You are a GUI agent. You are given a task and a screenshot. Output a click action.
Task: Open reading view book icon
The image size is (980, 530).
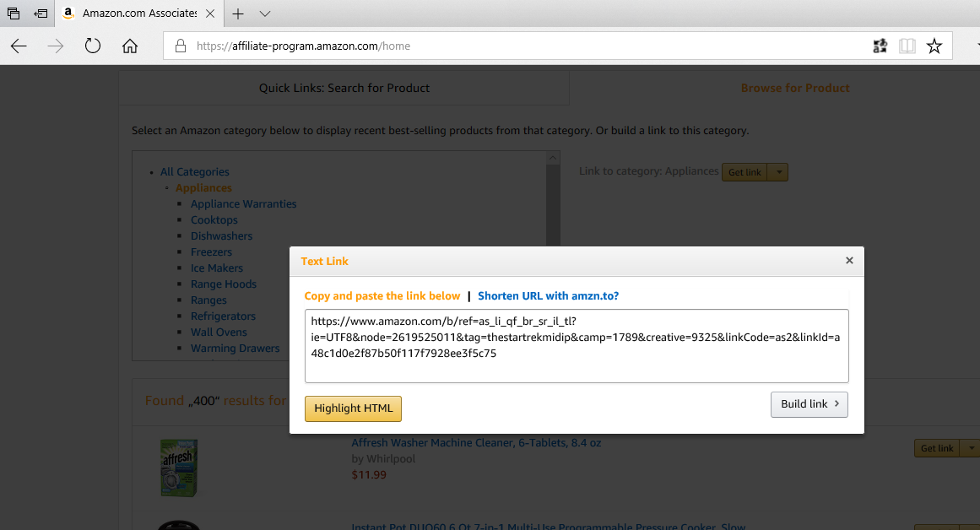907,46
